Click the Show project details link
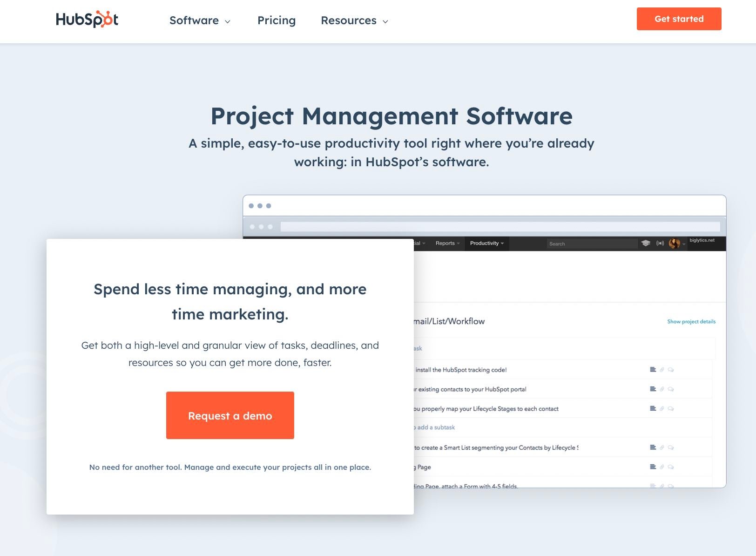Screen dimensions: 756x556 pyautogui.click(x=691, y=321)
